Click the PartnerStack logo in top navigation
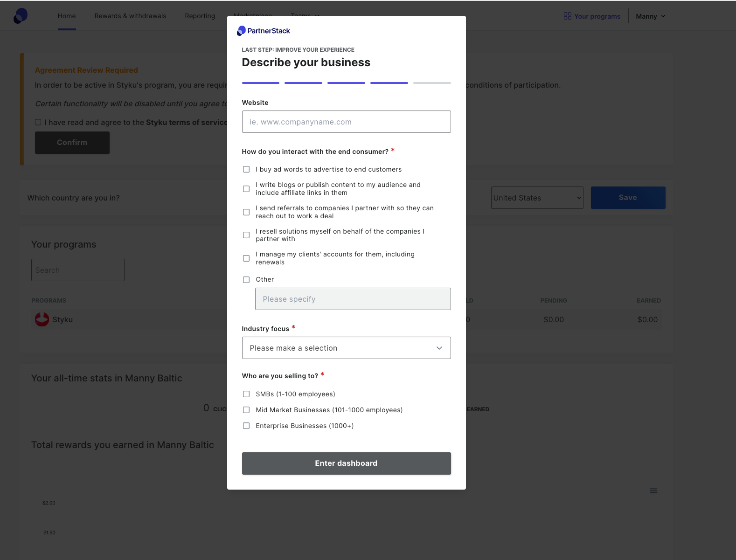 point(21,16)
